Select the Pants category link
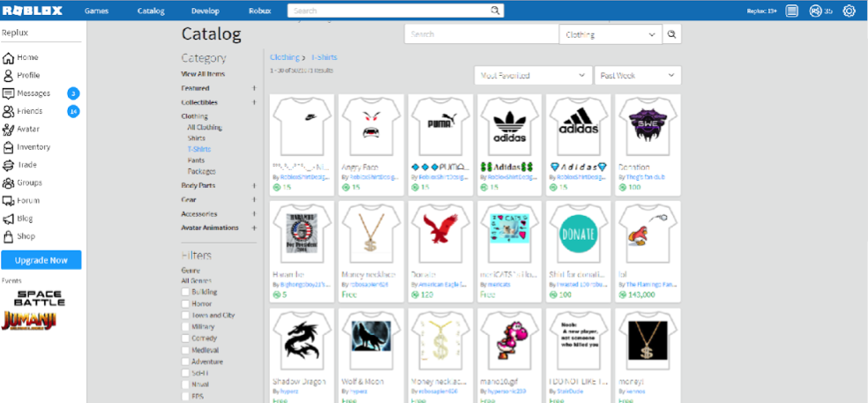 point(195,160)
